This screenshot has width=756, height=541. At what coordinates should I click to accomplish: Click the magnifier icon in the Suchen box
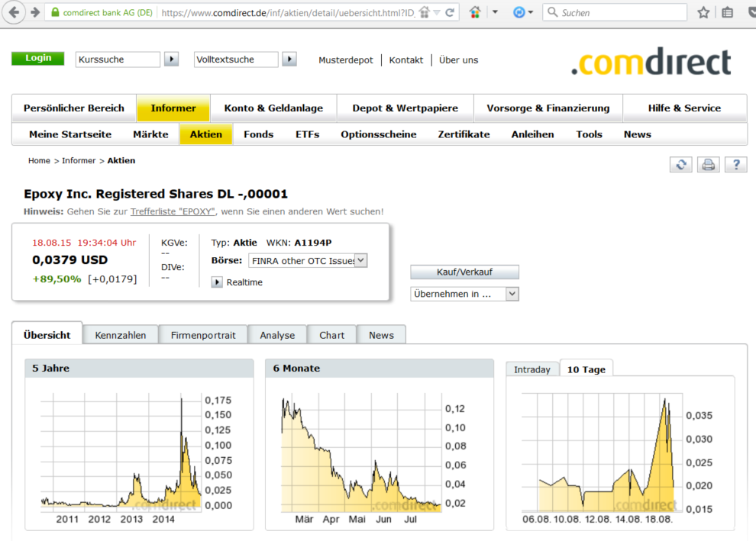(x=553, y=12)
